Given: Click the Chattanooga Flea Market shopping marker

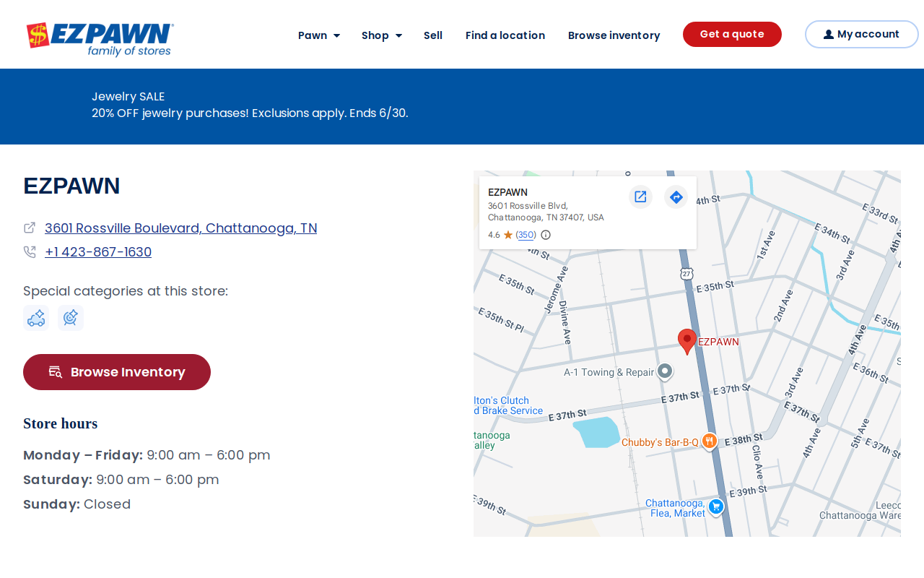Looking at the screenshot, I should click(716, 506).
